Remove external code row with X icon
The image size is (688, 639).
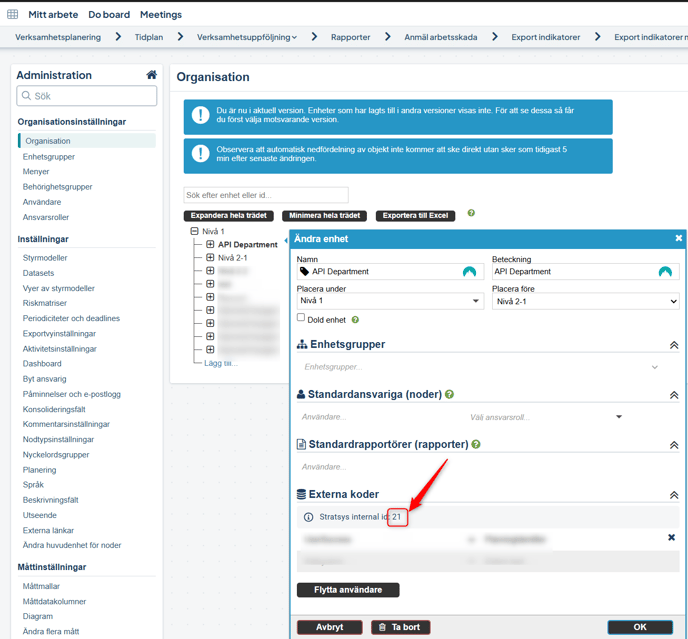point(671,538)
